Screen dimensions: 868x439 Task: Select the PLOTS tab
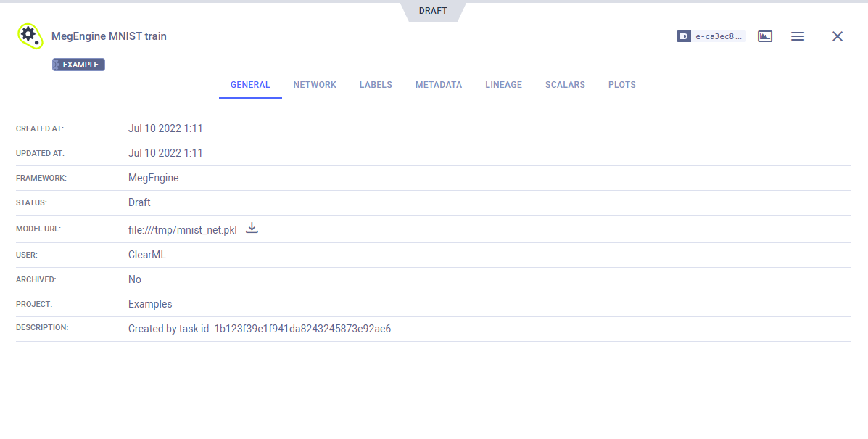tap(621, 85)
